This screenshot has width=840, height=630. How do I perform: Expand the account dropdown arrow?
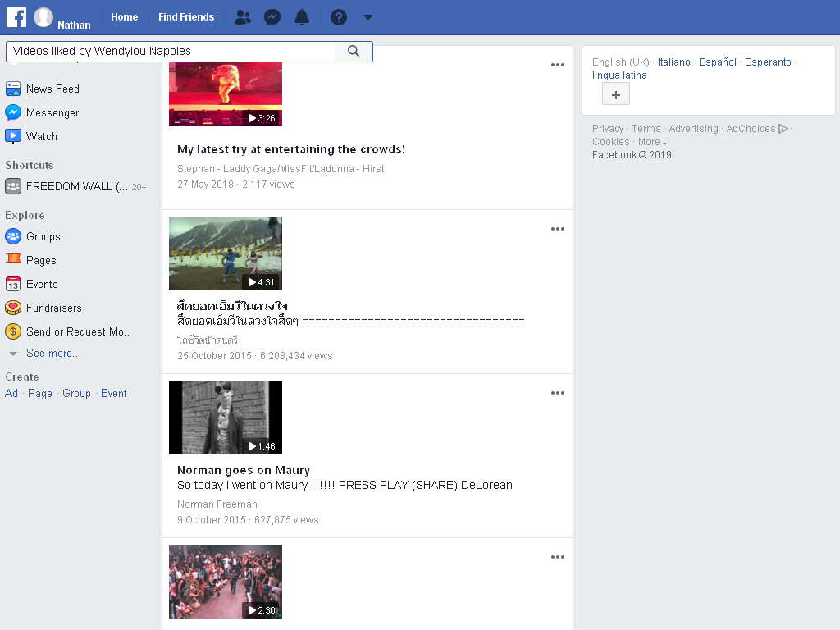(x=368, y=17)
